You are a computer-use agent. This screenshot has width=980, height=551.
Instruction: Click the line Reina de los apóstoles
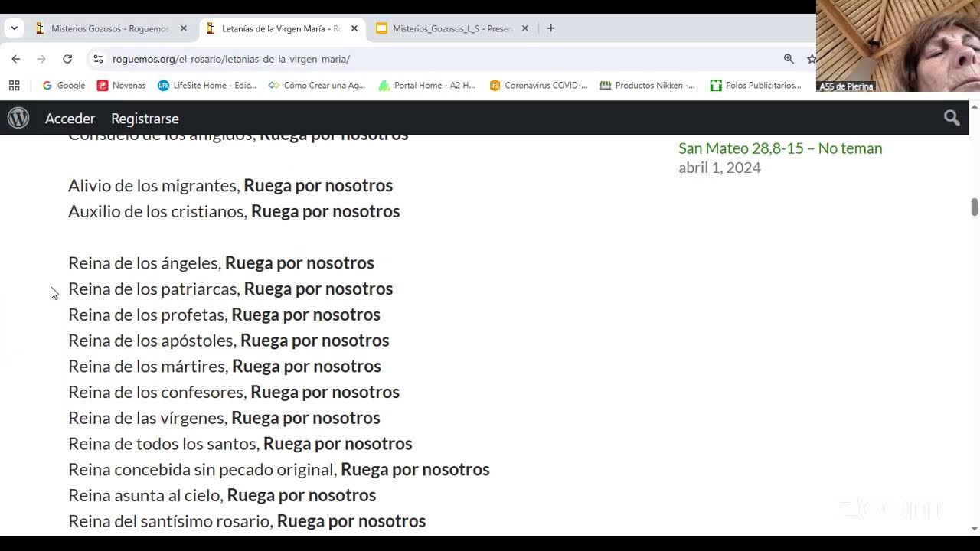click(229, 340)
